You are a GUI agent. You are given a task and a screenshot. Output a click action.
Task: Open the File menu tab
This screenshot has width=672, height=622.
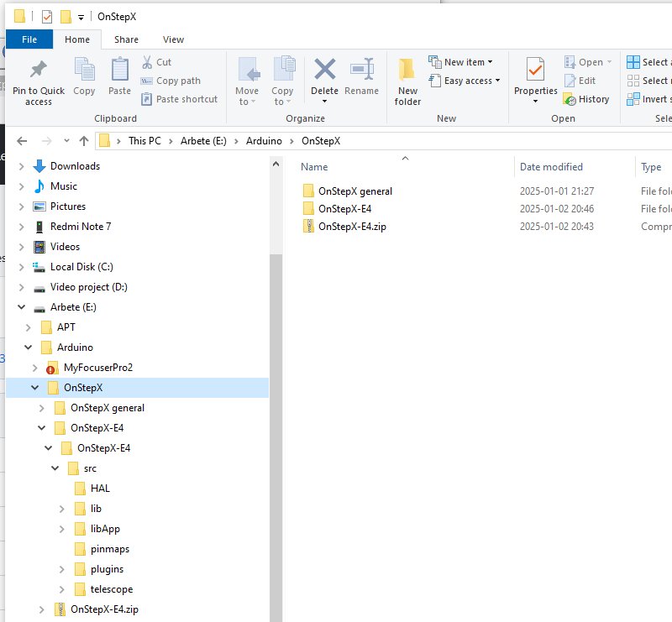[29, 39]
